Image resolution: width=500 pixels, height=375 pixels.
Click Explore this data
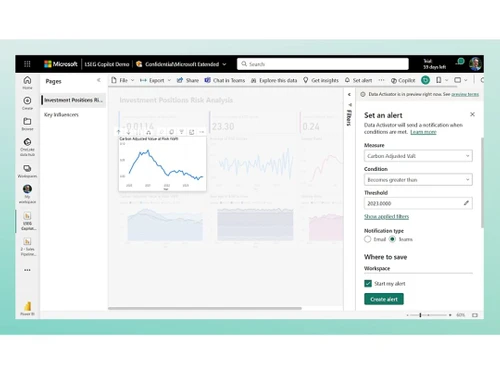click(x=274, y=80)
